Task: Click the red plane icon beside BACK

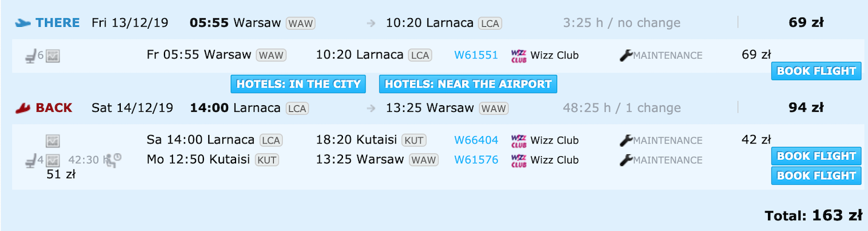Action: pyautogui.click(x=23, y=108)
